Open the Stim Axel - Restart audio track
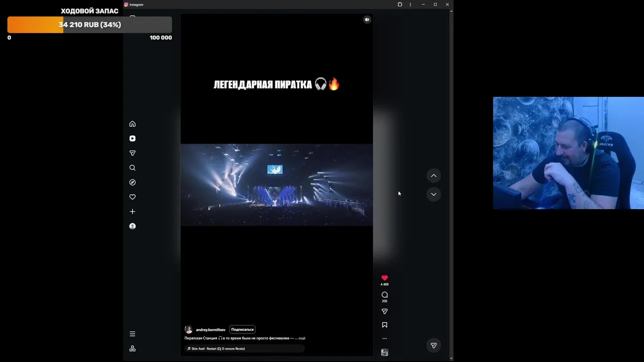The height and width of the screenshot is (362, 644). coord(245,348)
